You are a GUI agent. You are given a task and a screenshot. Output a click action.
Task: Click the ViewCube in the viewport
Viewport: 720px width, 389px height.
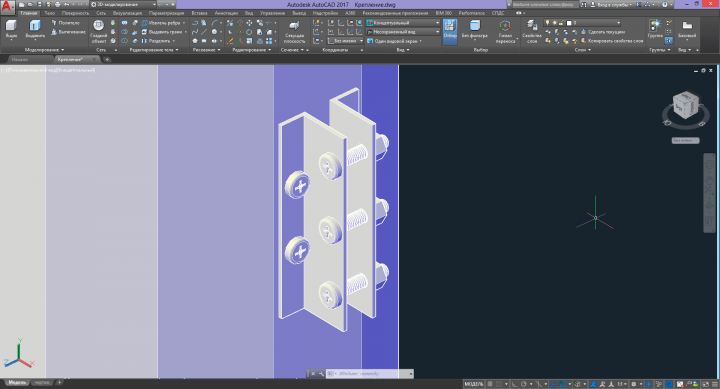click(686, 106)
